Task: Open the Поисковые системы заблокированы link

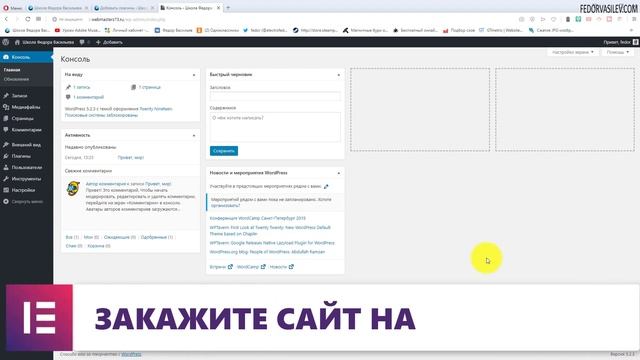Action: (101, 116)
